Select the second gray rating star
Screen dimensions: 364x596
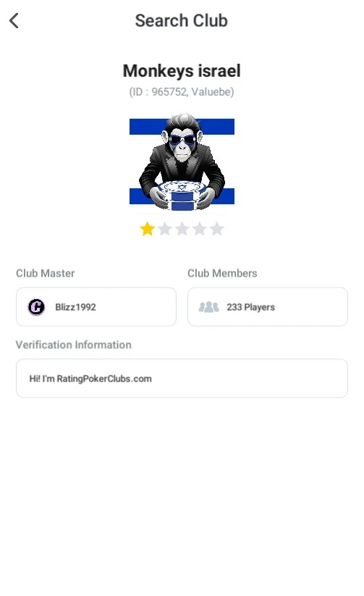click(x=165, y=229)
